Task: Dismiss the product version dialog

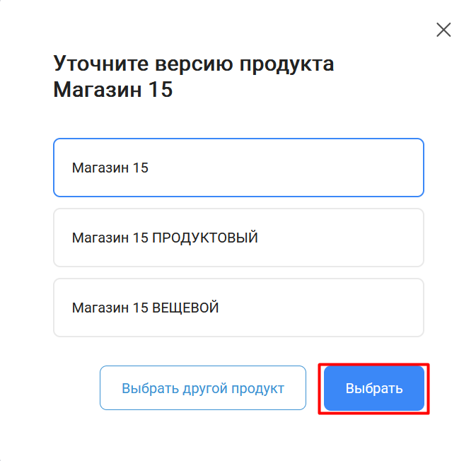Action: pos(443,30)
